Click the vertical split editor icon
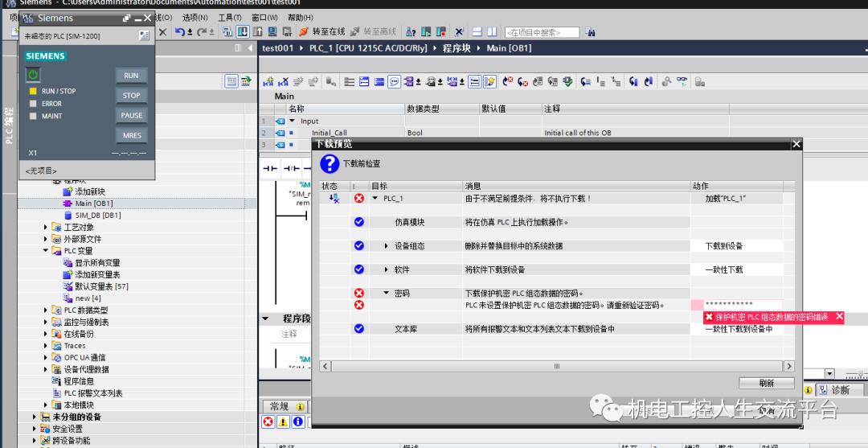 click(x=492, y=32)
